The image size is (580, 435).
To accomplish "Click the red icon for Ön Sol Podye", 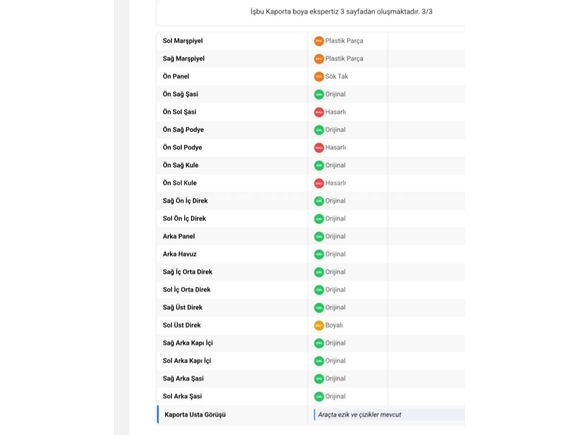I will click(x=318, y=148).
